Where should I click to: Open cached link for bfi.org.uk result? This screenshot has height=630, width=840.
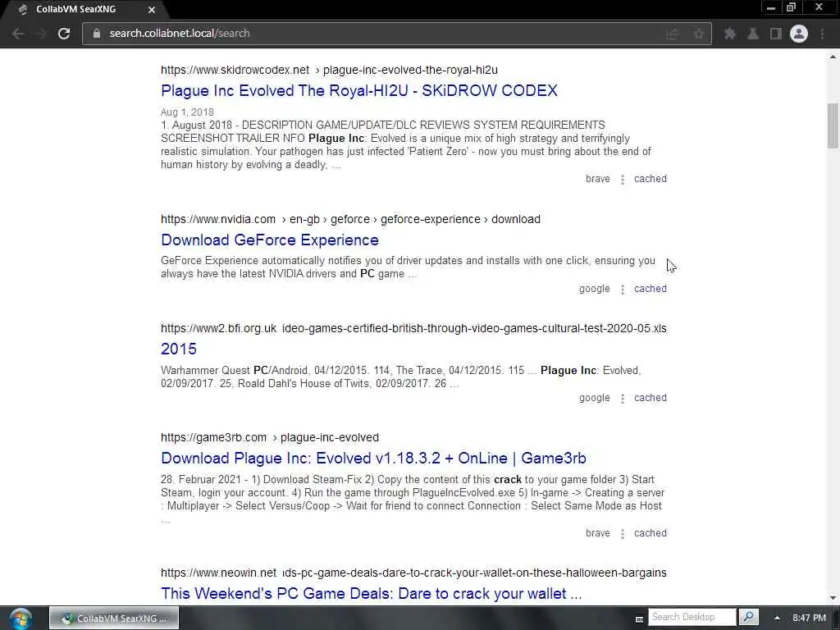[651, 398]
